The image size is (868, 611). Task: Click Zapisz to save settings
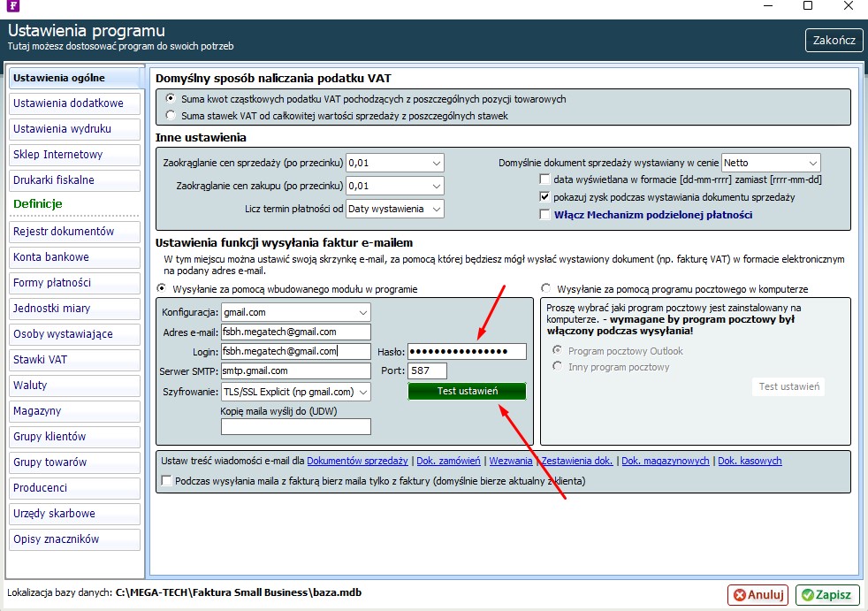[827, 595]
